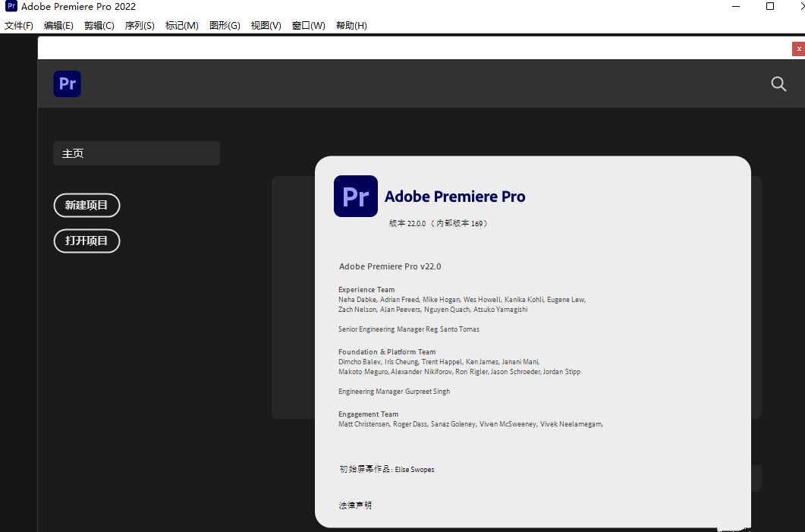Image resolution: width=805 pixels, height=532 pixels.
Task: Open the search panel via magnifier icon
Action: tap(778, 83)
